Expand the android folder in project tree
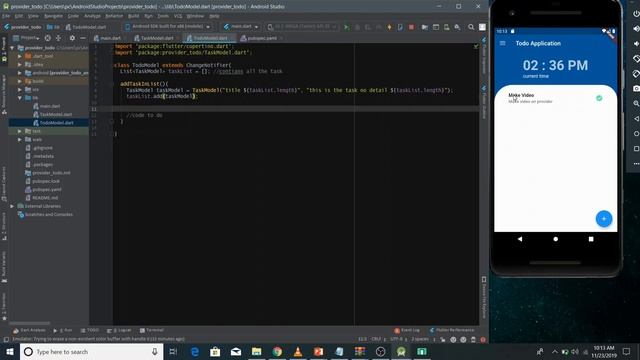 (20, 73)
